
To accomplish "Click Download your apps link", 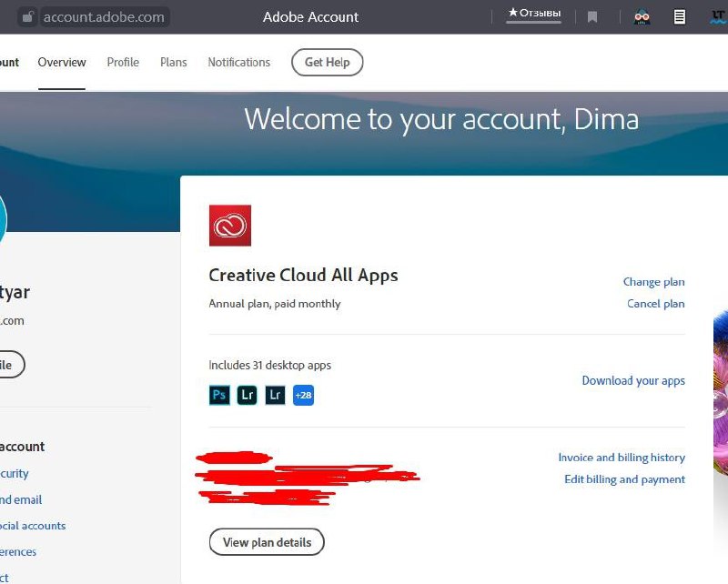I will coord(633,380).
